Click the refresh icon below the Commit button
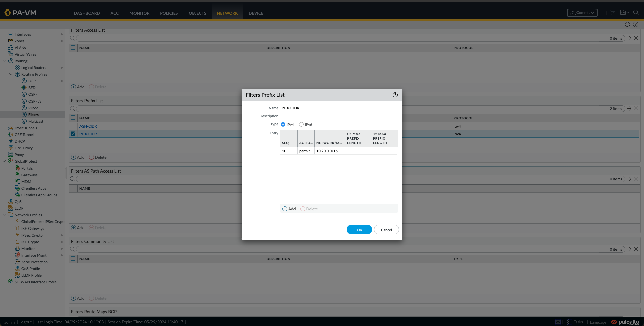This screenshot has width=644, height=326. tap(627, 24)
